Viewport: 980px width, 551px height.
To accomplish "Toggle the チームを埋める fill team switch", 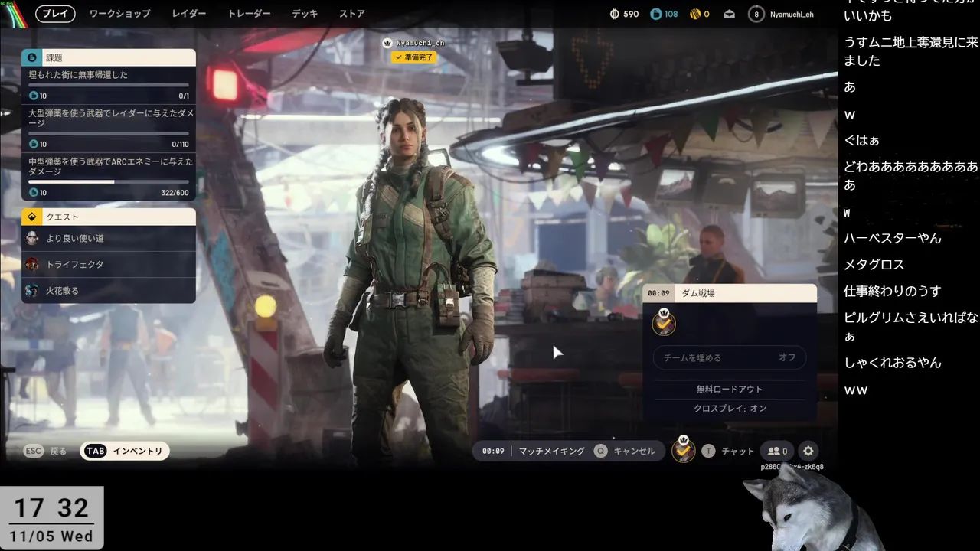I will [730, 357].
